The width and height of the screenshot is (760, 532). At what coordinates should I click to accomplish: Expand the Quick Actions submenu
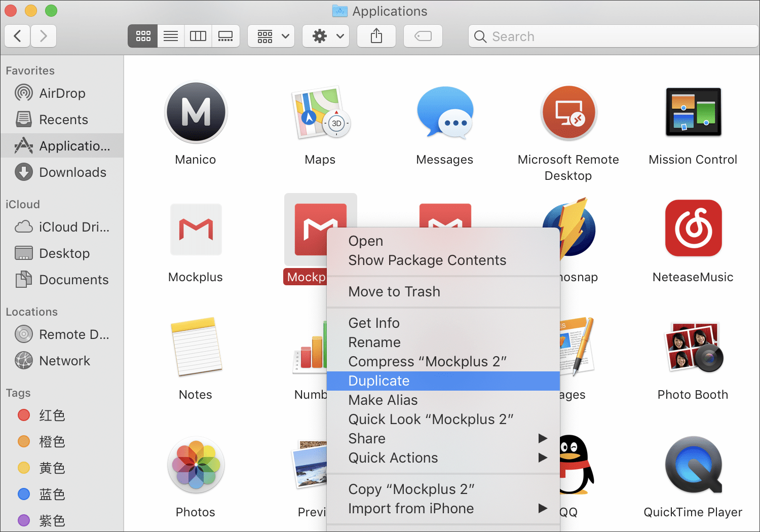point(443,458)
